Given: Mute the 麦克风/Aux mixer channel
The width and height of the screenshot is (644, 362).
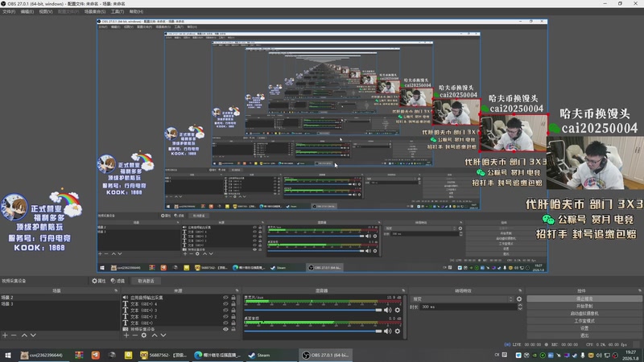Looking at the screenshot, I should click(x=387, y=310).
